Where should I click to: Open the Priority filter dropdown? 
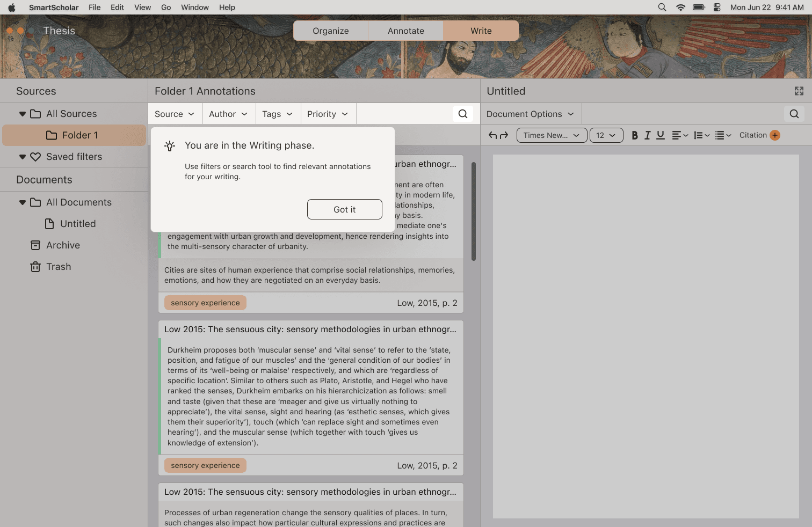point(328,114)
